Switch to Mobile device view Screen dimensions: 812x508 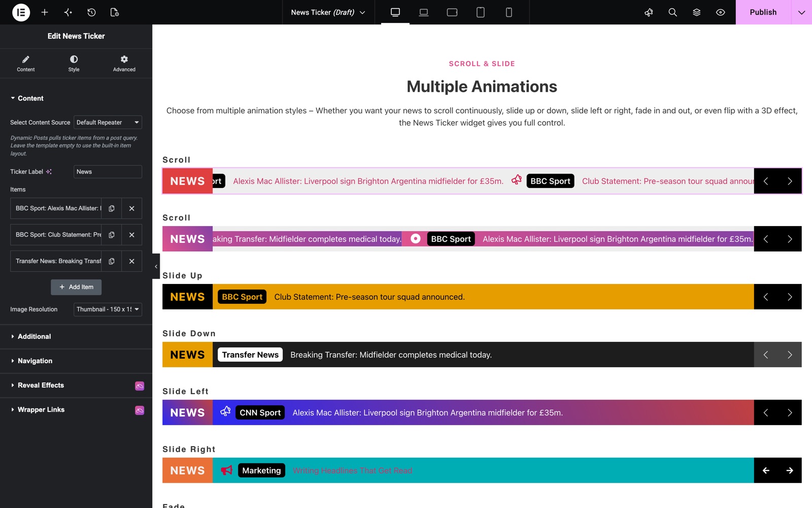pos(509,12)
